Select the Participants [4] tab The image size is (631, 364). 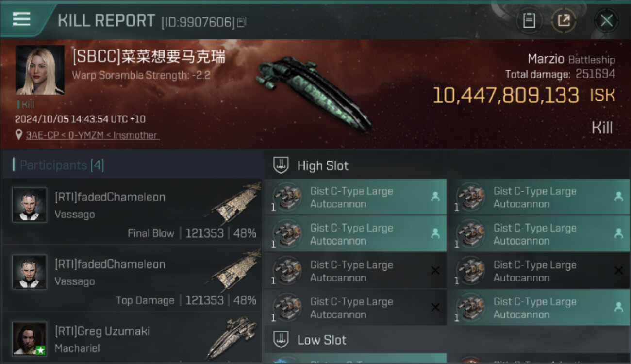[58, 165]
